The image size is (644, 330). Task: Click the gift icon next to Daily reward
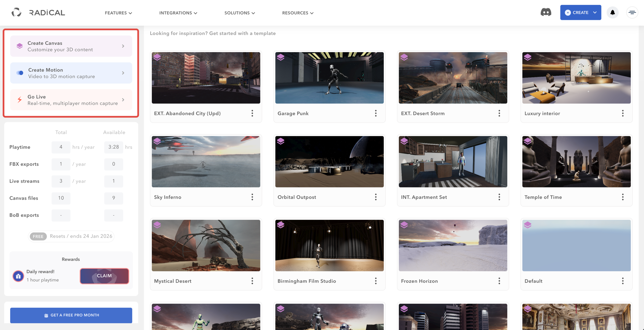18,276
